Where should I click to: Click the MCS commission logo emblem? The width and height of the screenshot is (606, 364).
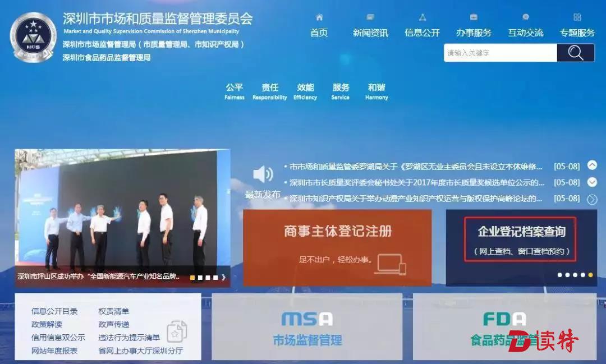point(33,38)
